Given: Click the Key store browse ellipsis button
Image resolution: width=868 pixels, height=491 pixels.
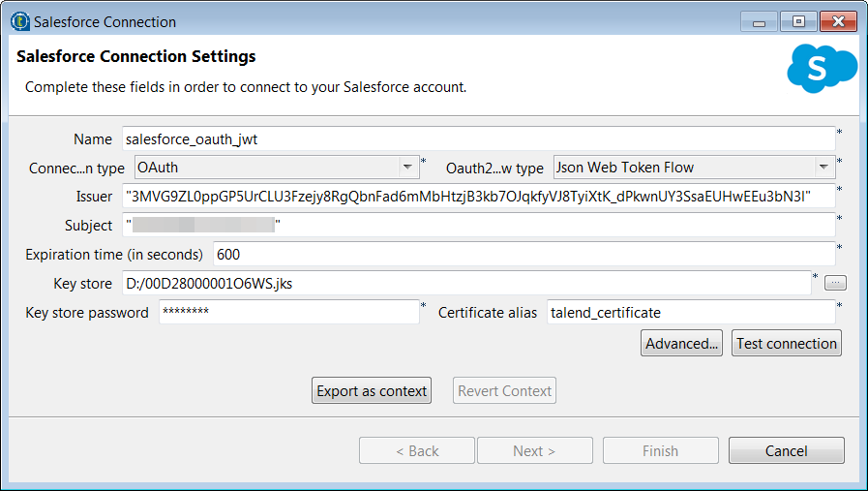Looking at the screenshot, I should tap(836, 284).
